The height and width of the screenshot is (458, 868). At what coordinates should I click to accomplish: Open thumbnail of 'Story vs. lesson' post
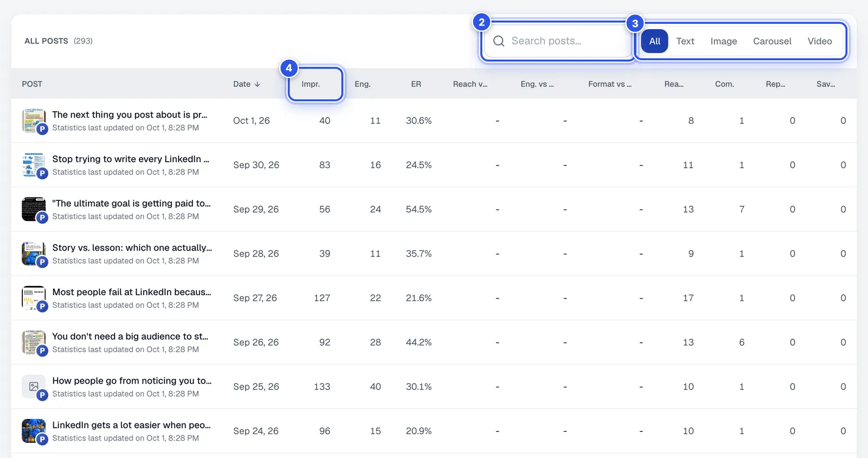coord(33,253)
